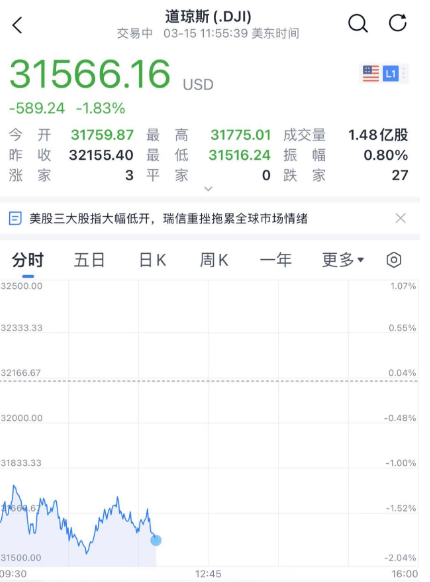
Task: Expand more quote details chevron
Action: point(209,189)
